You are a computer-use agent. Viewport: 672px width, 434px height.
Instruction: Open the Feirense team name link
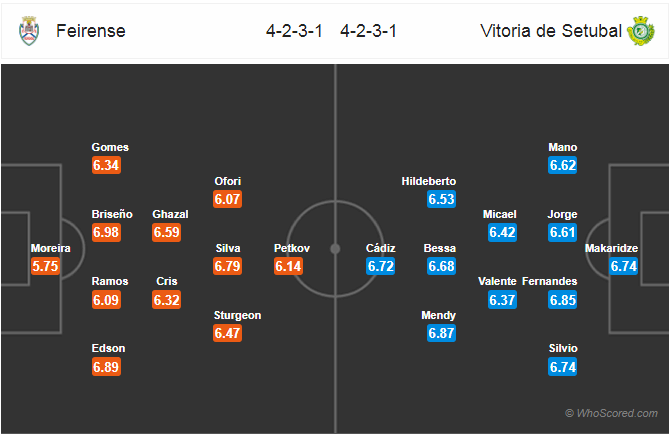click(x=91, y=31)
